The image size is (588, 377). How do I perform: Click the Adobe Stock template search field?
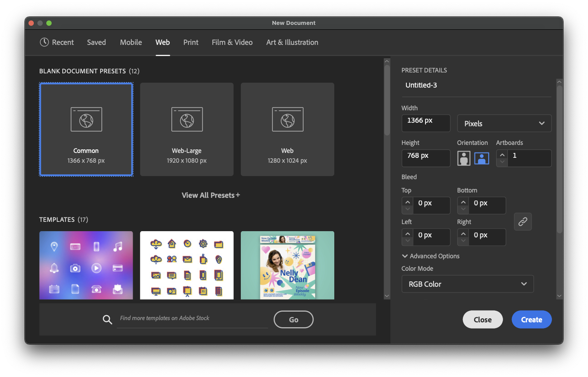pos(192,319)
